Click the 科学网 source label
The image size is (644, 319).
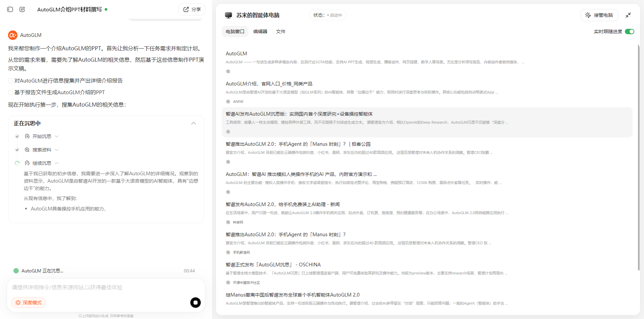coord(238,222)
